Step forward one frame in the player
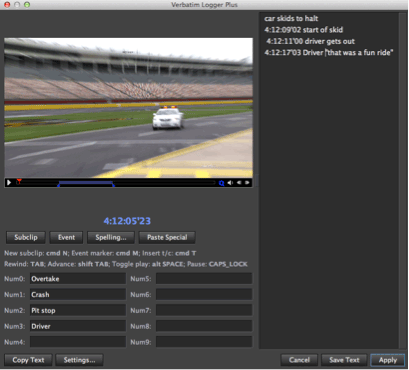 [247, 183]
